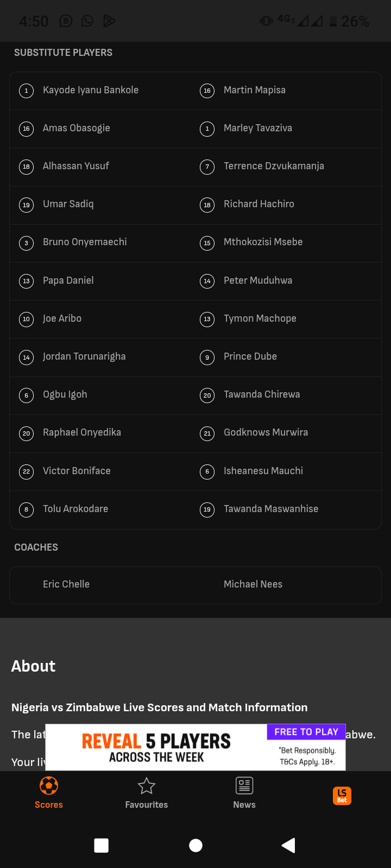This screenshot has width=391, height=868.
Task: Open the LS Bet orange icon
Action: 342,795
